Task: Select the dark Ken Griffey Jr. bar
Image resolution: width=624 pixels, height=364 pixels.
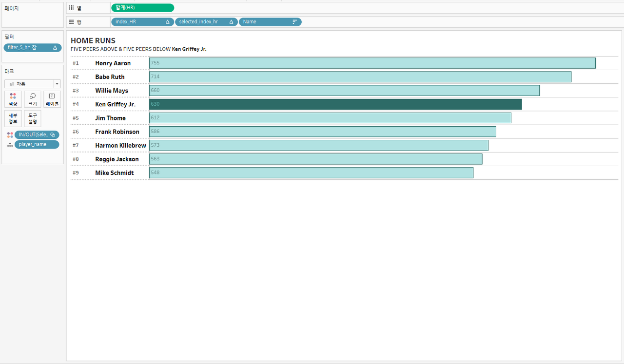Action: tap(335, 104)
